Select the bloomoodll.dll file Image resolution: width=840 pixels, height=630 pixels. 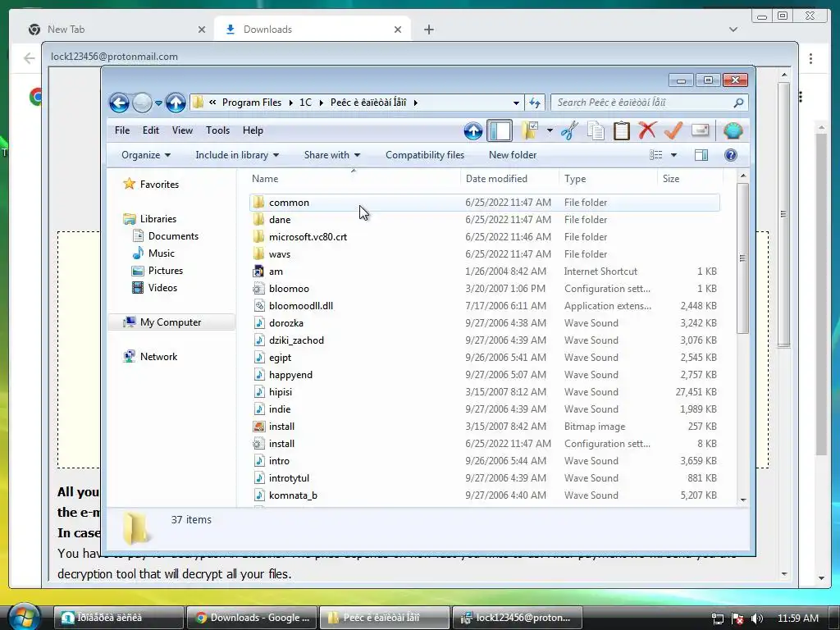pos(301,305)
